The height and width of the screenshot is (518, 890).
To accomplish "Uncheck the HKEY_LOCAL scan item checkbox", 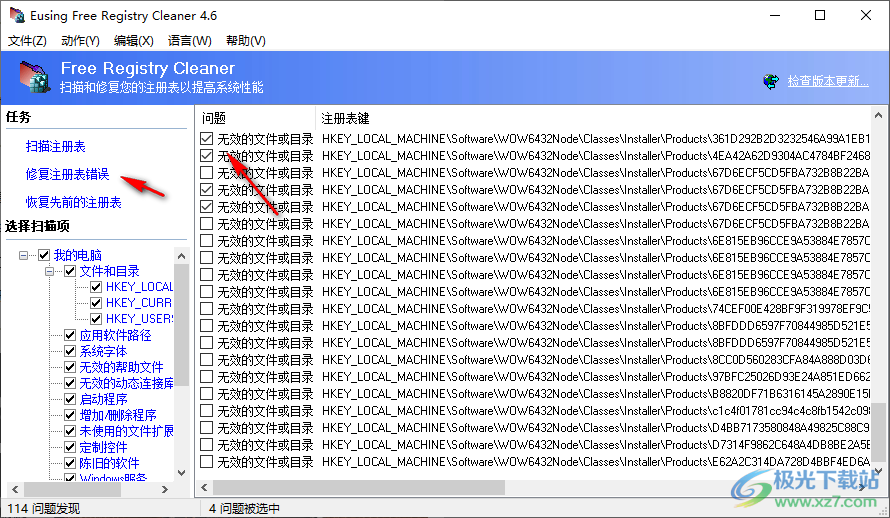I will point(96,287).
